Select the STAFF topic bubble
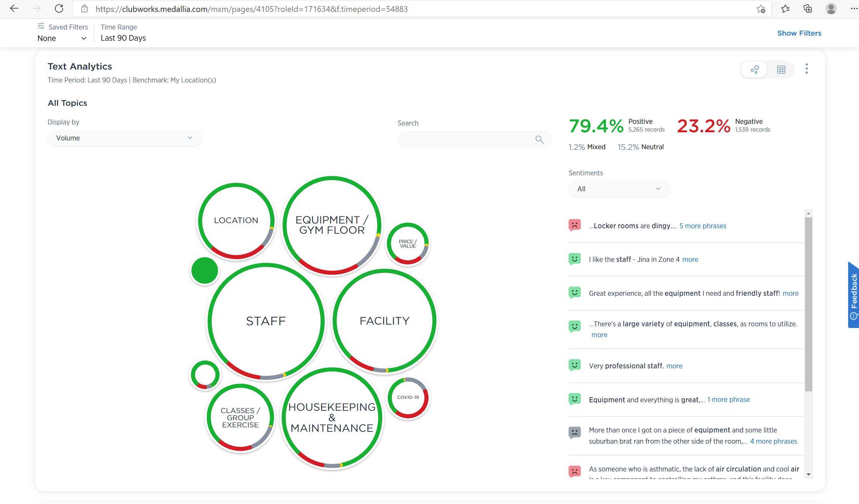 click(x=266, y=321)
